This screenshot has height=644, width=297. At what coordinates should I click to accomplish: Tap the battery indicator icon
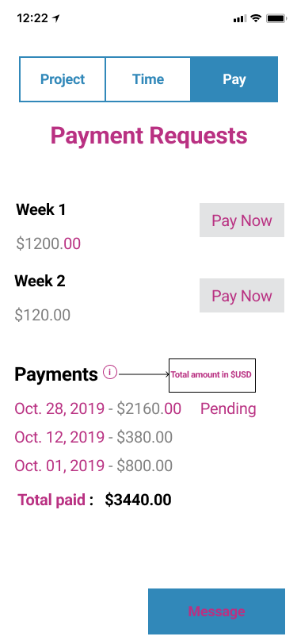tap(276, 18)
